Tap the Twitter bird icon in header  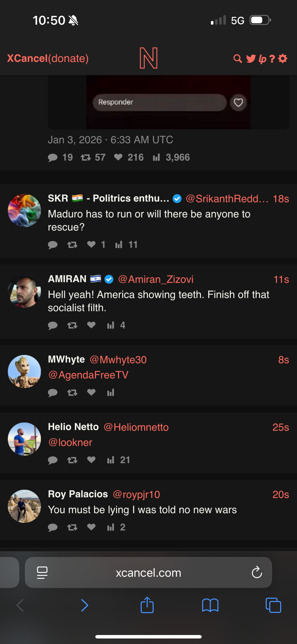[251, 59]
